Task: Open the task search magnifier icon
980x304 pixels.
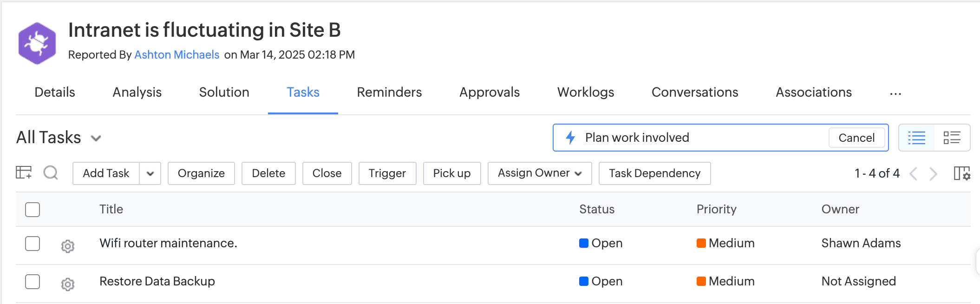Action: pos(51,173)
